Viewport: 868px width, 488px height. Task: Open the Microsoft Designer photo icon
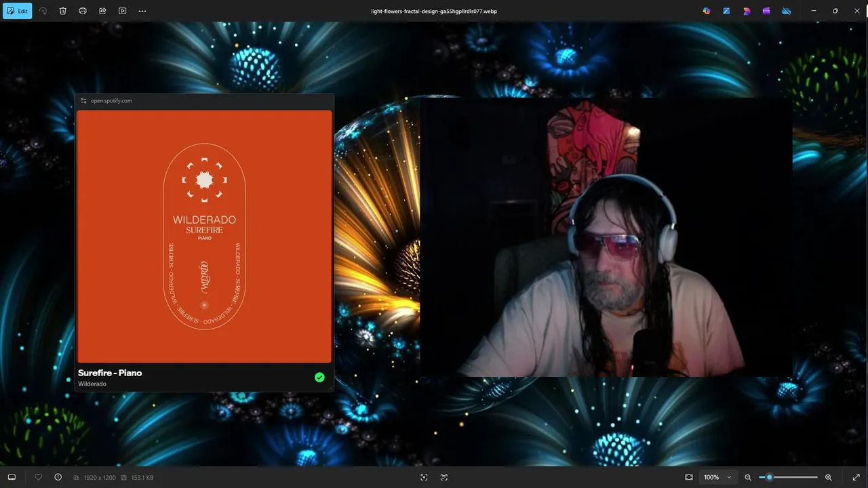point(726,11)
